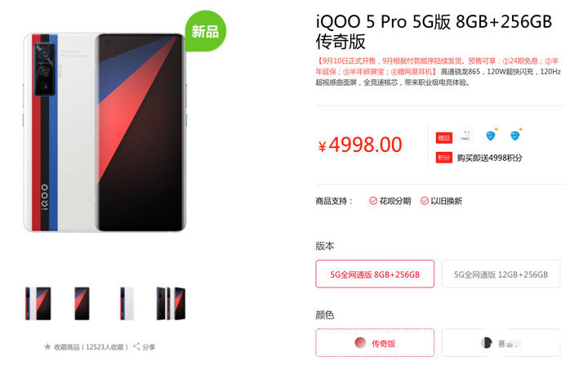Click the red 积分 points tag
The height and width of the screenshot is (375, 588).
(x=444, y=158)
